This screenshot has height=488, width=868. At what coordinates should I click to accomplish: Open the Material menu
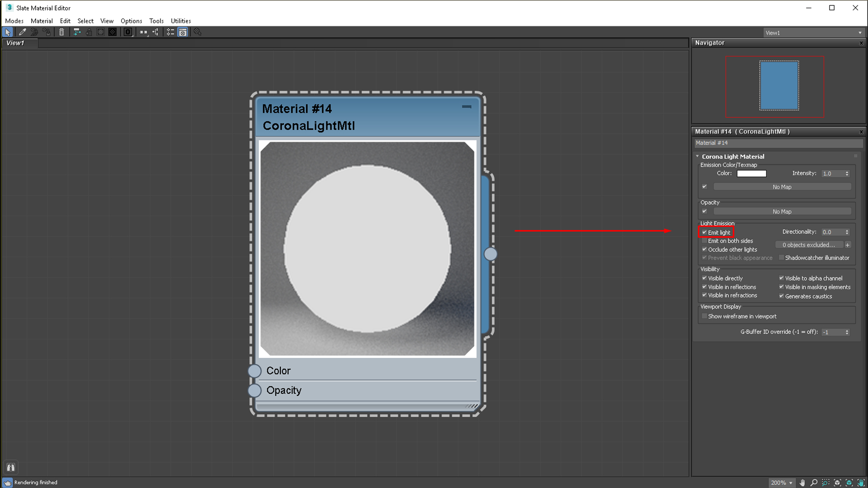pos(42,21)
